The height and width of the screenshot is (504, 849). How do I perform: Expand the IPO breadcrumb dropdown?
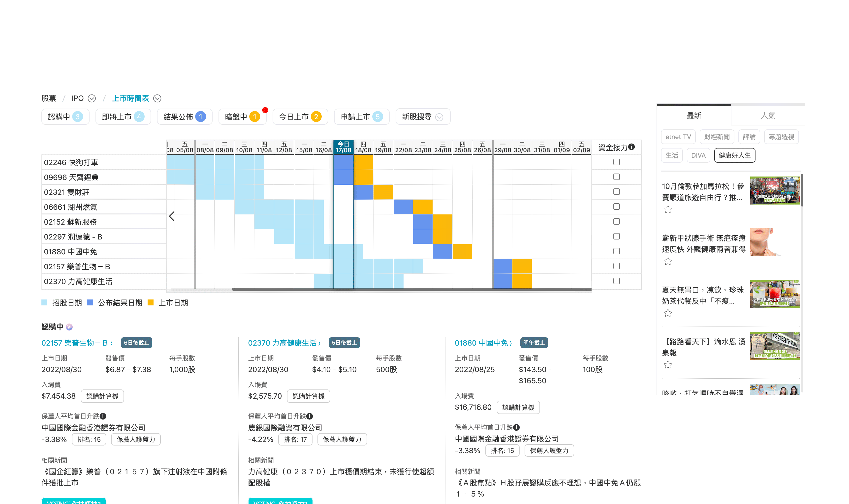click(x=92, y=98)
